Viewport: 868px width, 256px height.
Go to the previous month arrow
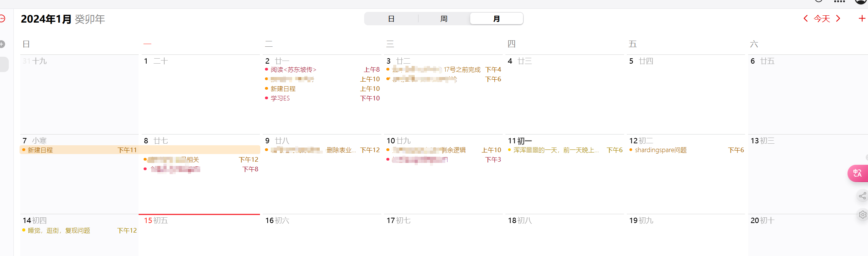806,18
